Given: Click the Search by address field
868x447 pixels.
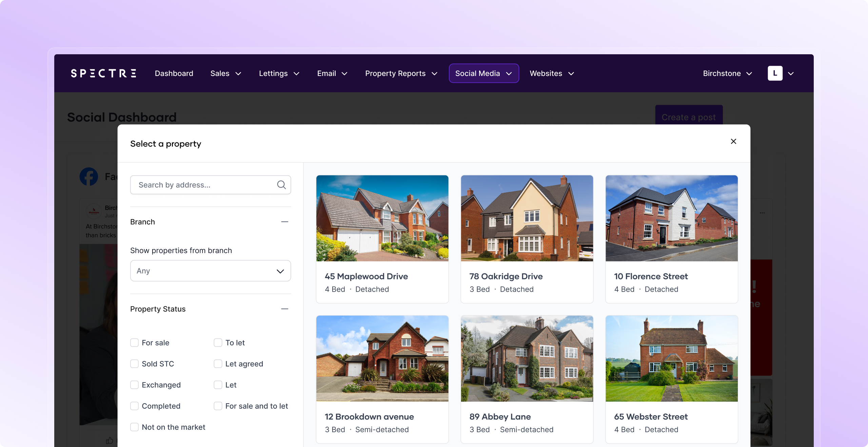Looking at the screenshot, I should [x=203, y=185].
